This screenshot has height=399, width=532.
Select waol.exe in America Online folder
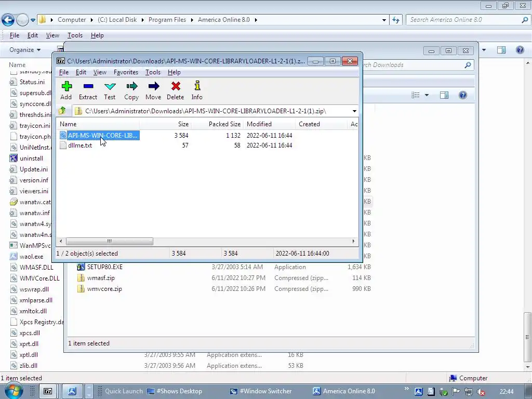pyautogui.click(x=26, y=257)
